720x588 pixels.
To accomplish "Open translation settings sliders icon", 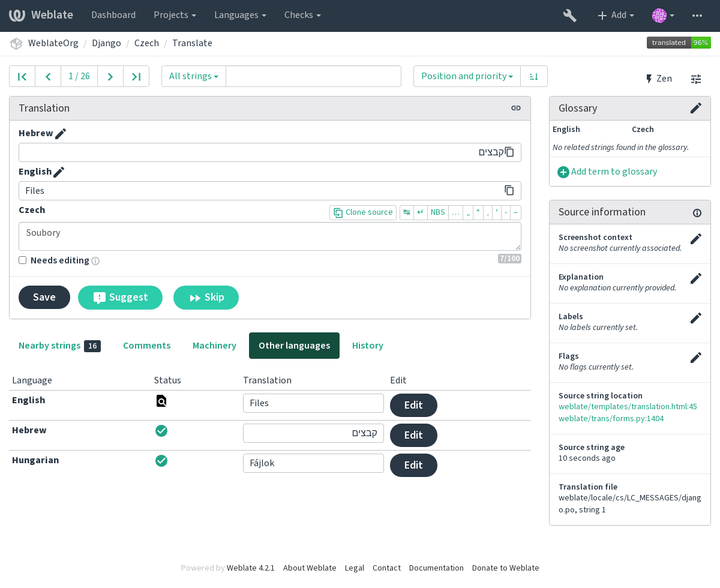I will pyautogui.click(x=696, y=79).
